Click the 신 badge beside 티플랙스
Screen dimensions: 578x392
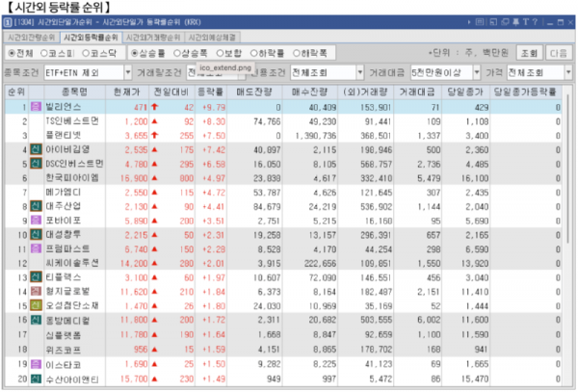(x=36, y=277)
